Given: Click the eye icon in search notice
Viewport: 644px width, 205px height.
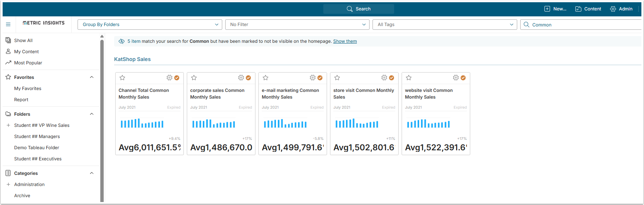Looking at the screenshot, I should [122, 41].
